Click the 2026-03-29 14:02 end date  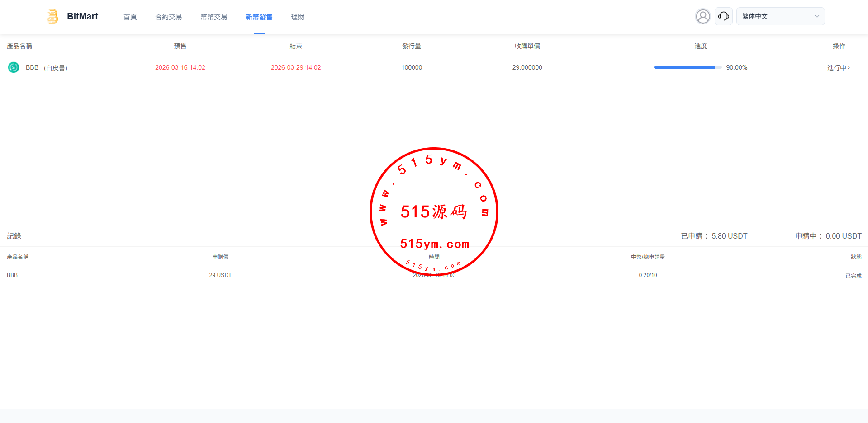[296, 67]
